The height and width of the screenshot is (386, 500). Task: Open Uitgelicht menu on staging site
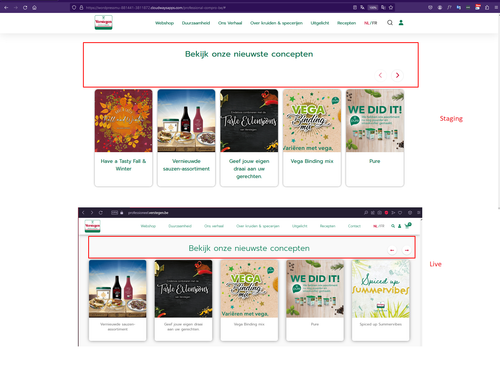point(320,23)
